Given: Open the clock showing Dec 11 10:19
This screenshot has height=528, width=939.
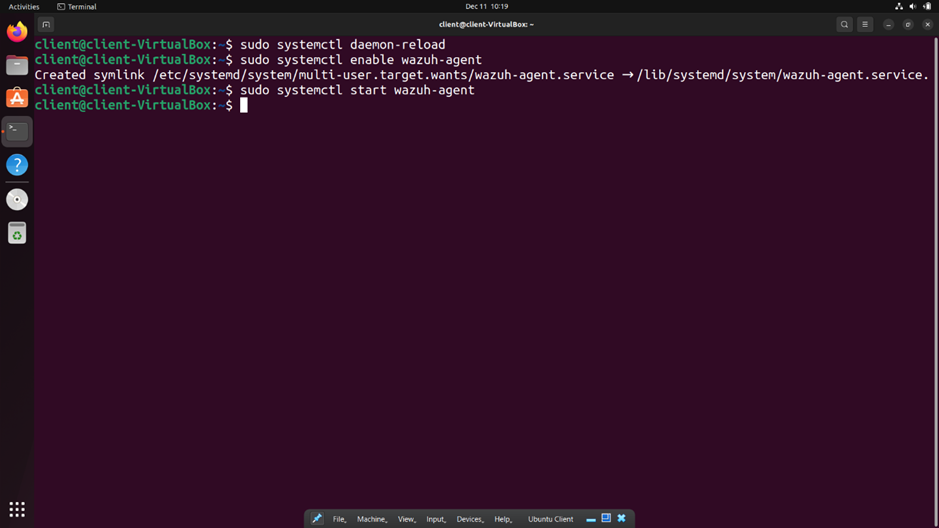Looking at the screenshot, I should tap(486, 7).
